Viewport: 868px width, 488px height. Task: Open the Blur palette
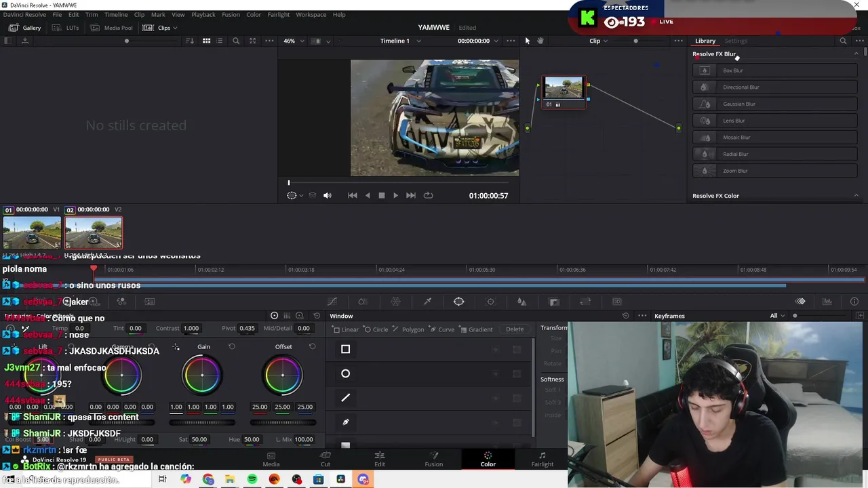(x=521, y=302)
